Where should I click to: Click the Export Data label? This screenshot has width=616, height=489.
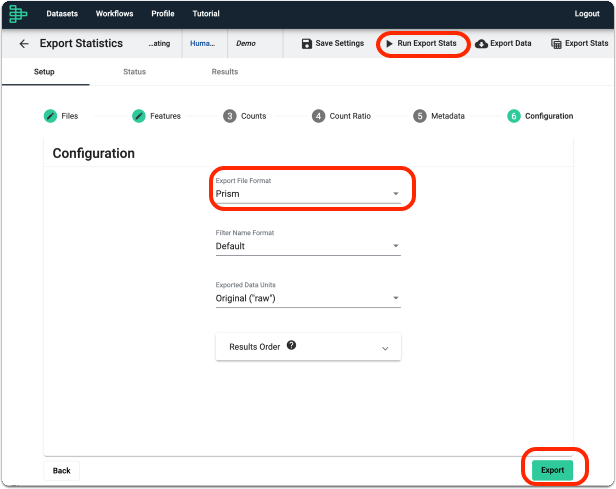(x=511, y=43)
